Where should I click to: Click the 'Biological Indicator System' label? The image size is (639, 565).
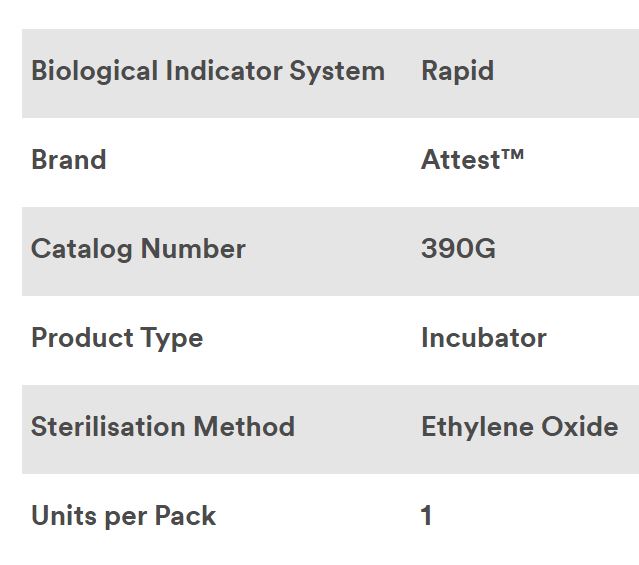(208, 72)
